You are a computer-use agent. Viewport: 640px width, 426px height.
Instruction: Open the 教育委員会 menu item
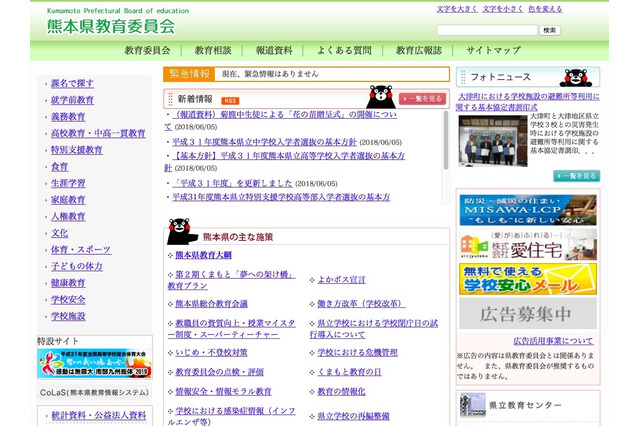[x=147, y=51]
